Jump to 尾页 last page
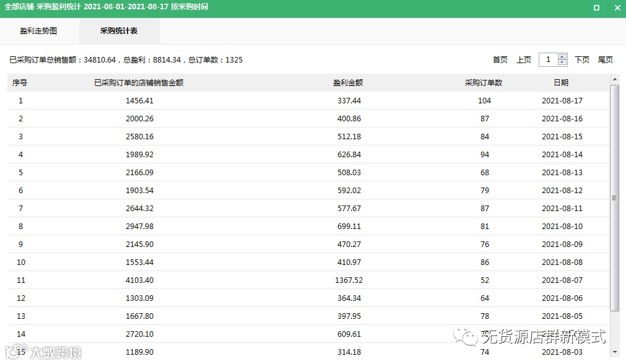 pos(605,59)
